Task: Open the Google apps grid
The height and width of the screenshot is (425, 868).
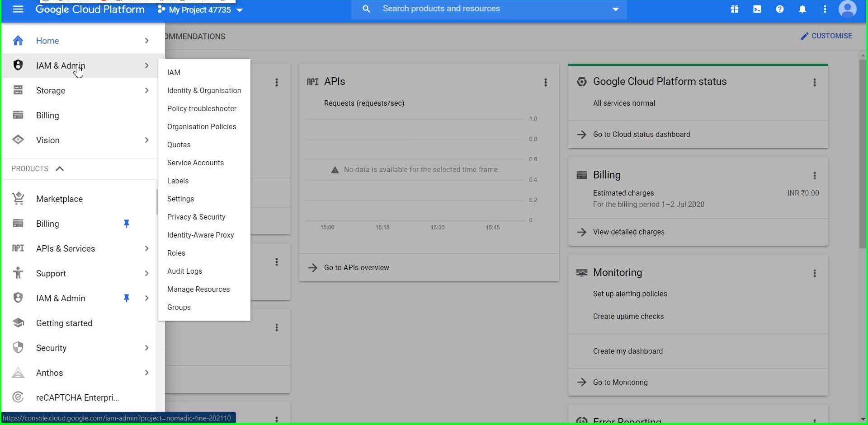Action: [734, 9]
